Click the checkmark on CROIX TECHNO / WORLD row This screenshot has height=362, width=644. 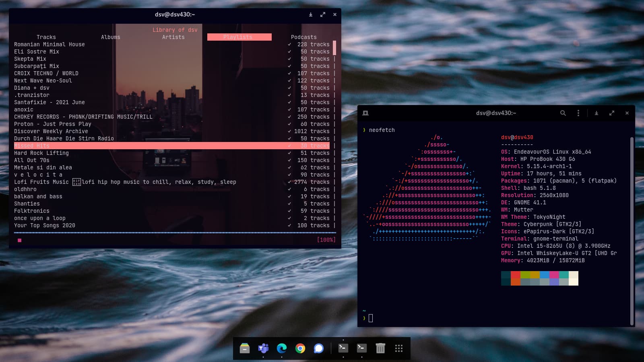289,73
